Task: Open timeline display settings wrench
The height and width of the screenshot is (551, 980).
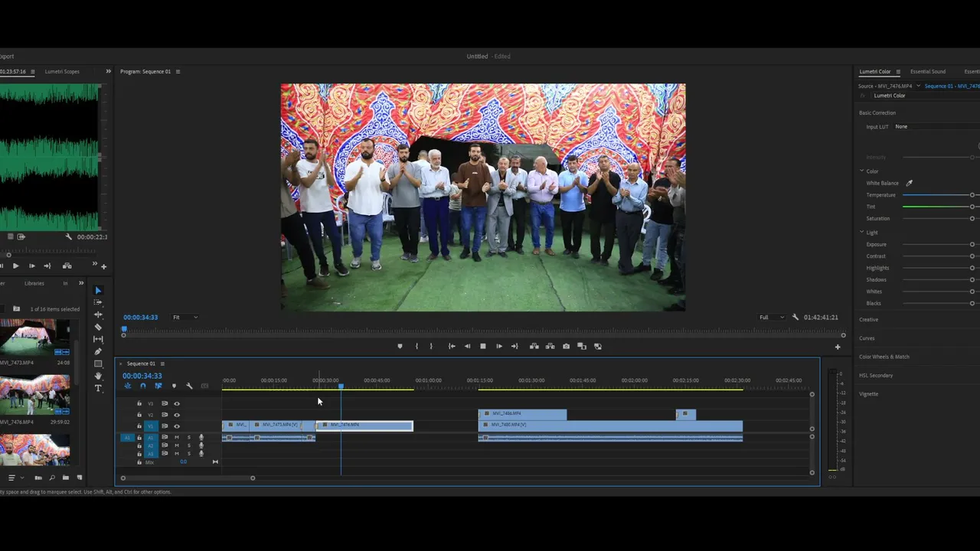Action: [x=189, y=386]
